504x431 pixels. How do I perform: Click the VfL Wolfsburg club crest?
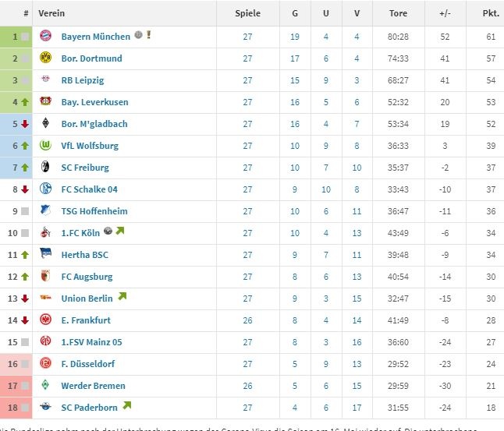pos(45,145)
